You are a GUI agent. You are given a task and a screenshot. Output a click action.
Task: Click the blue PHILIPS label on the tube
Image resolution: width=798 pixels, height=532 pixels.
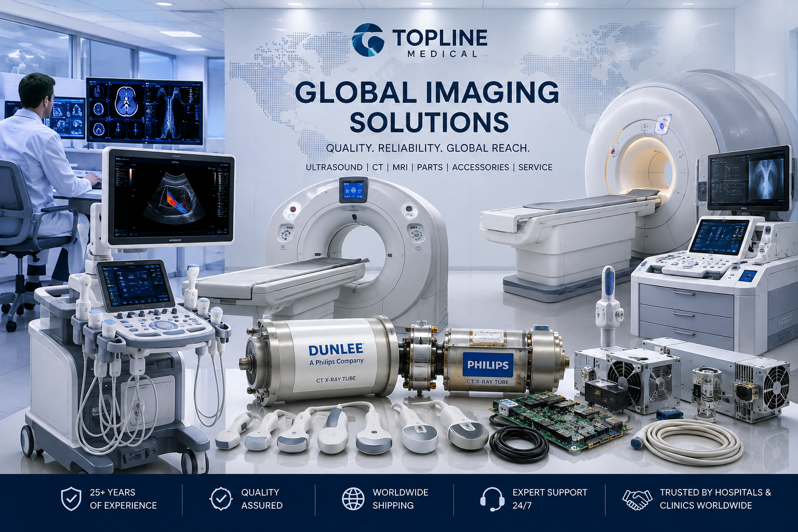[x=488, y=365]
